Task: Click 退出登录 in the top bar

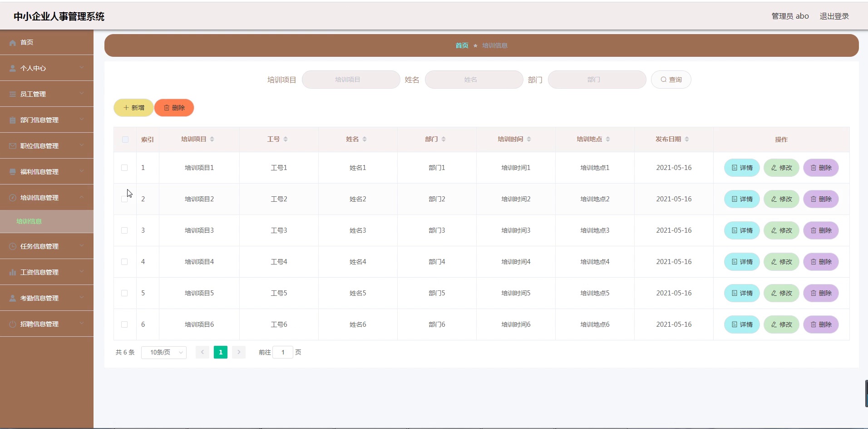Action: pos(834,16)
